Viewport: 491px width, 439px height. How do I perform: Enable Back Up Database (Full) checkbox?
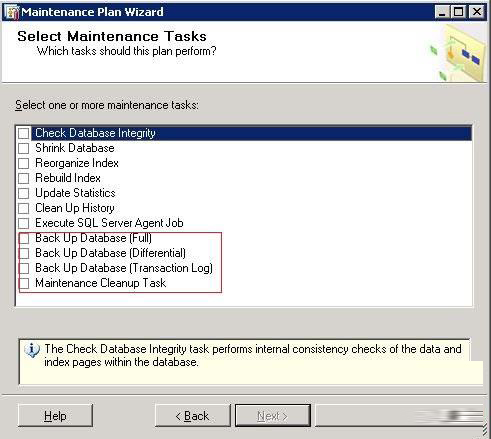pos(24,238)
